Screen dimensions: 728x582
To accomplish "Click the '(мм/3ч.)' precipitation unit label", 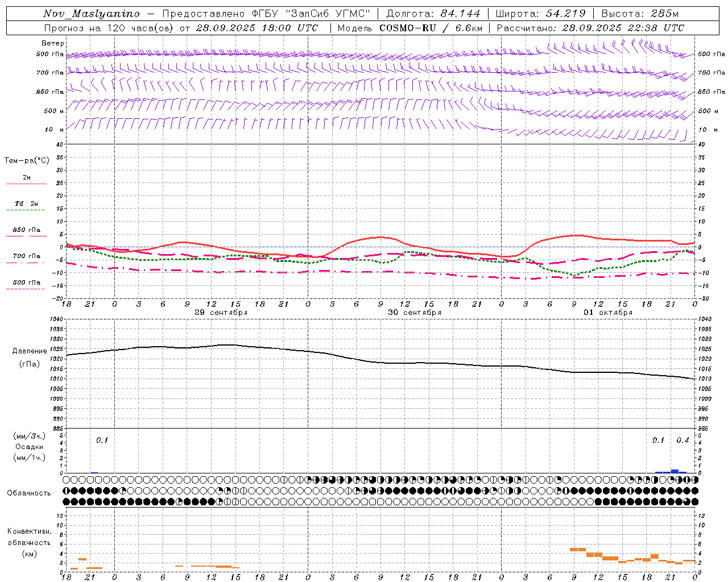I will 30,436.
